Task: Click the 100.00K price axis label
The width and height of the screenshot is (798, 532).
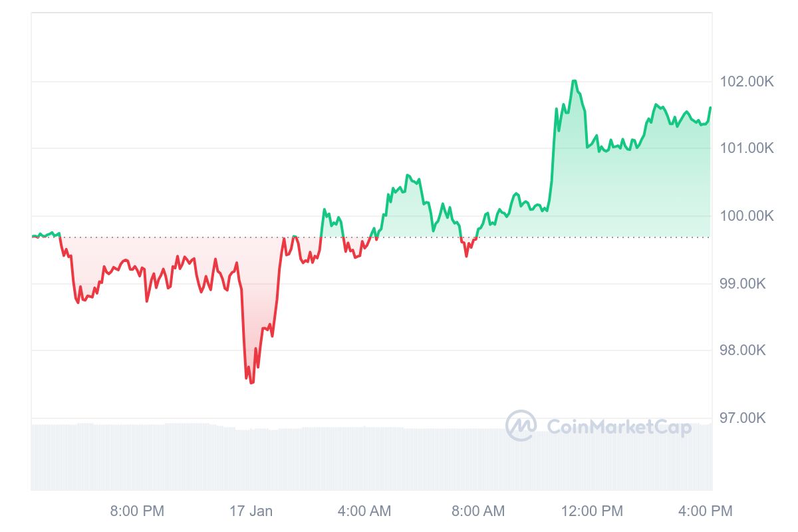Action: pyautogui.click(x=747, y=215)
